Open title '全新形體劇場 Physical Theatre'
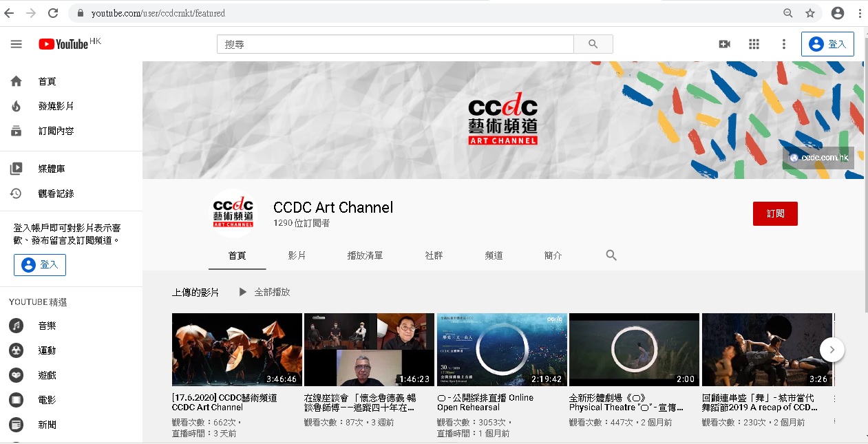 click(626, 402)
